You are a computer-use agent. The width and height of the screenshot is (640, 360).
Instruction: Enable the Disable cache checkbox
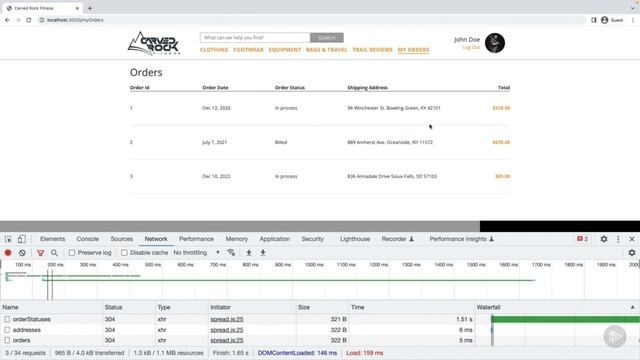point(124,253)
